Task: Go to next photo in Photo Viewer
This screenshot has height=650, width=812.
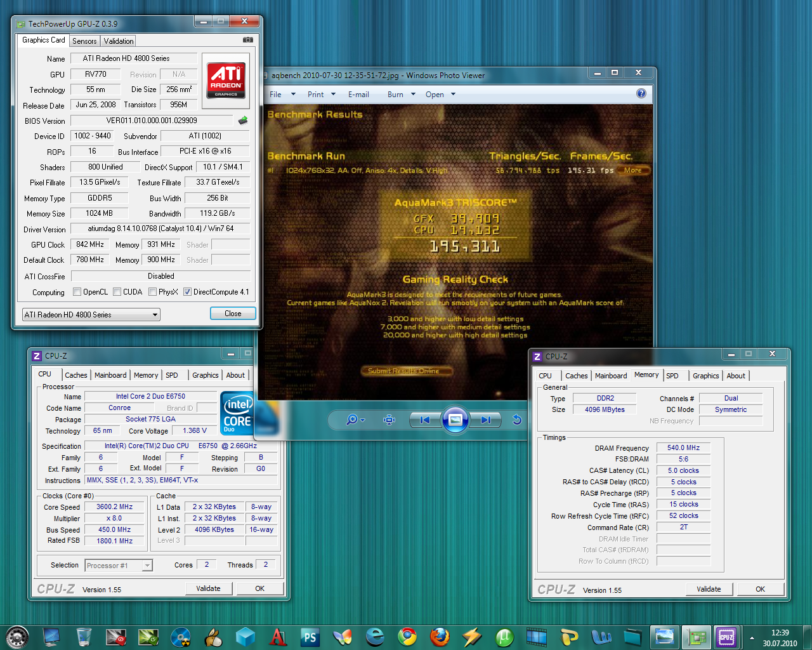Action: click(485, 420)
